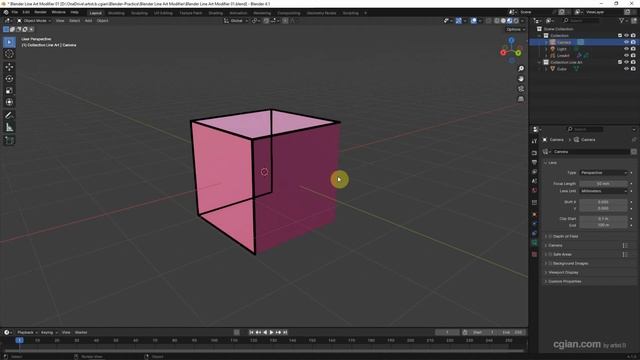Expand the Viewport Display panel
Viewport: 640px width, 360px height.
[563, 272]
